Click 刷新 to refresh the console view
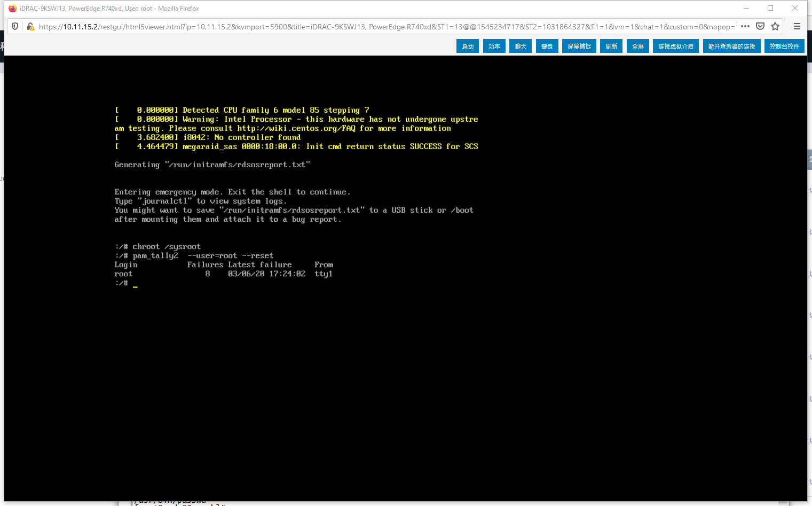 611,46
